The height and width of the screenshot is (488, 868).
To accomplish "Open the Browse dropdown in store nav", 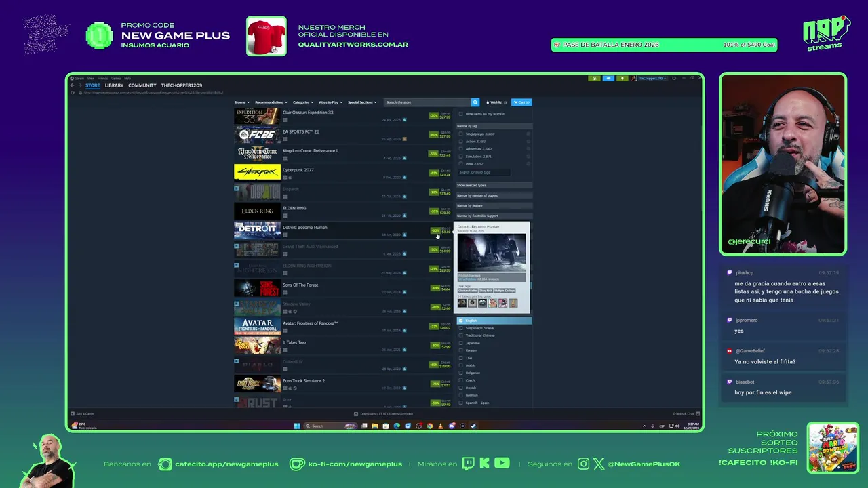I will (241, 102).
